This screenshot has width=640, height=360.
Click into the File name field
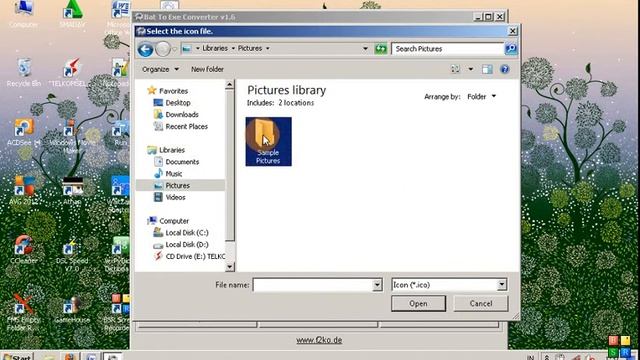313,285
